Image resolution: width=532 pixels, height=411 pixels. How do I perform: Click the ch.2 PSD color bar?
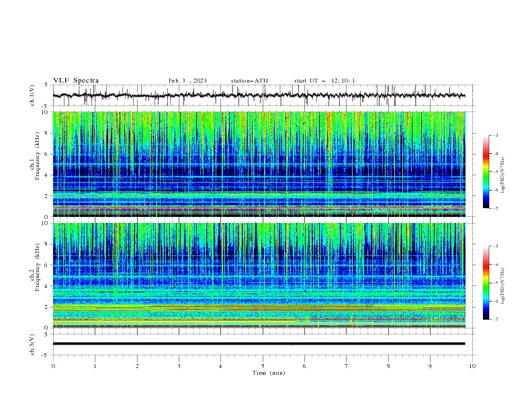(x=486, y=283)
